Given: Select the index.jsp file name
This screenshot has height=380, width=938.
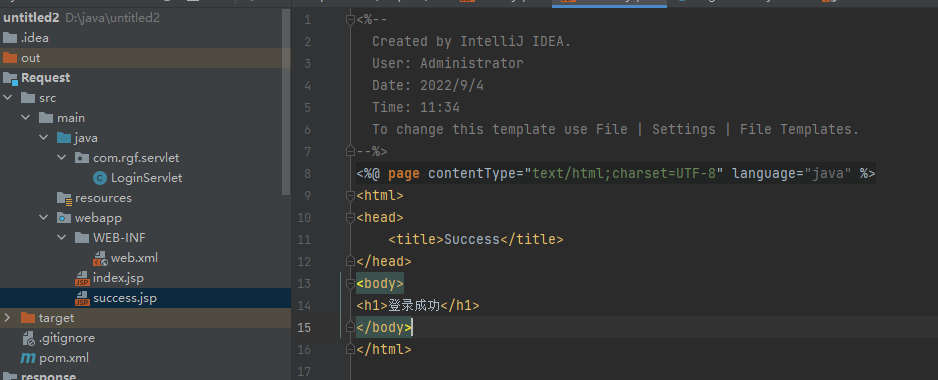Looking at the screenshot, I should pos(118,278).
